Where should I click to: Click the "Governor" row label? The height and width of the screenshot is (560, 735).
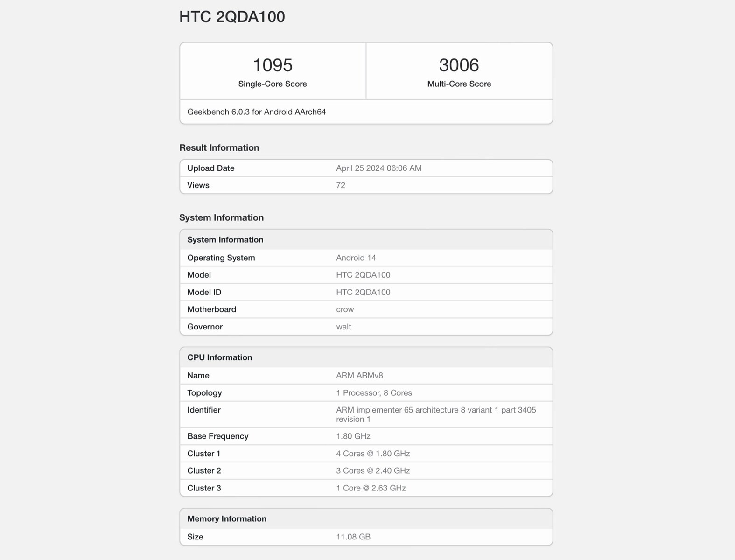tap(205, 327)
